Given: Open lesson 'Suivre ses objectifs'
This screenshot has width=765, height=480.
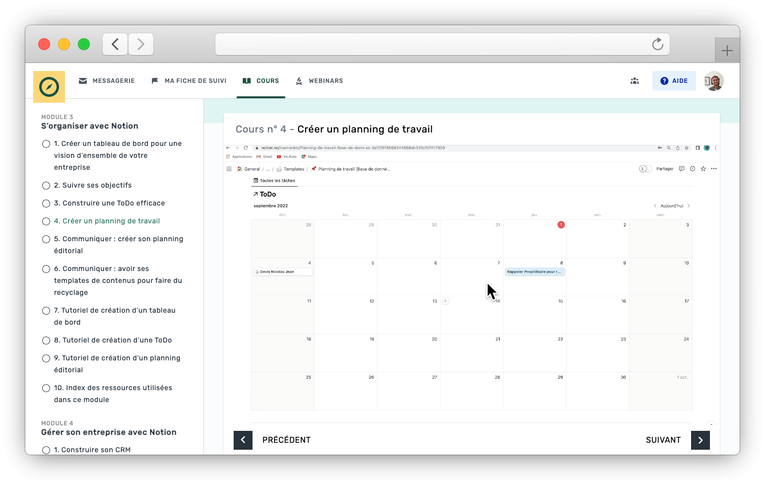Looking at the screenshot, I should click(x=93, y=185).
